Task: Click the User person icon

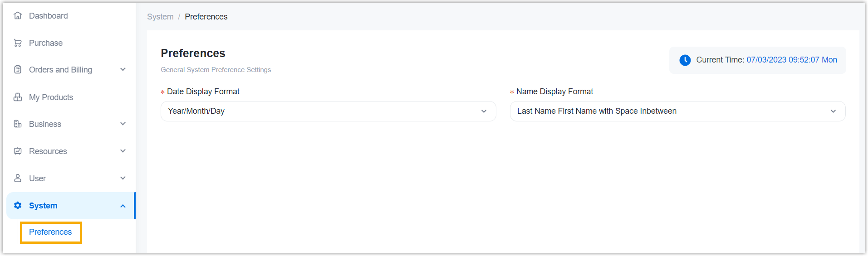Action: point(18,178)
